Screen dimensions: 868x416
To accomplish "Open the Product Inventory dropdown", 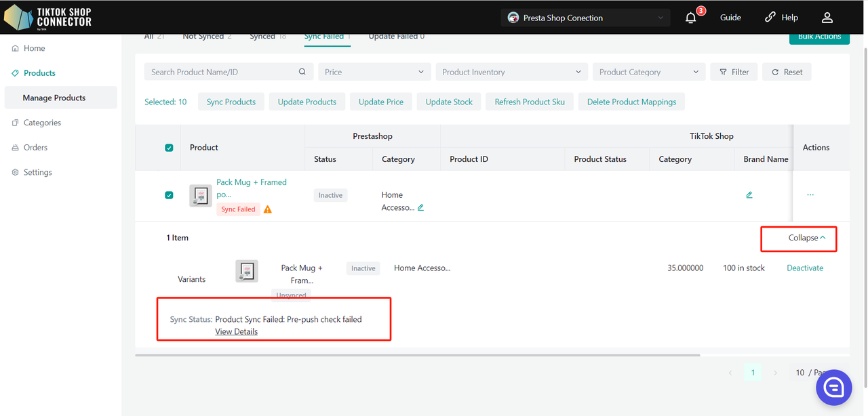I will tap(512, 72).
